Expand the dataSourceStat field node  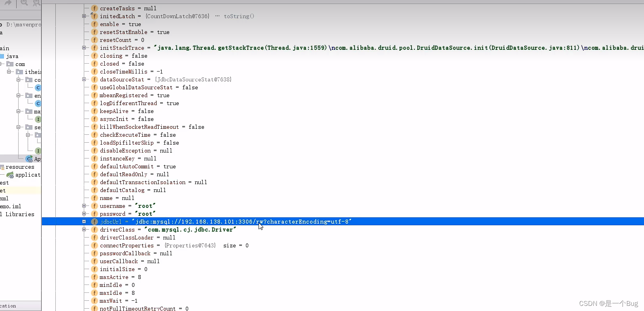pos(84,79)
